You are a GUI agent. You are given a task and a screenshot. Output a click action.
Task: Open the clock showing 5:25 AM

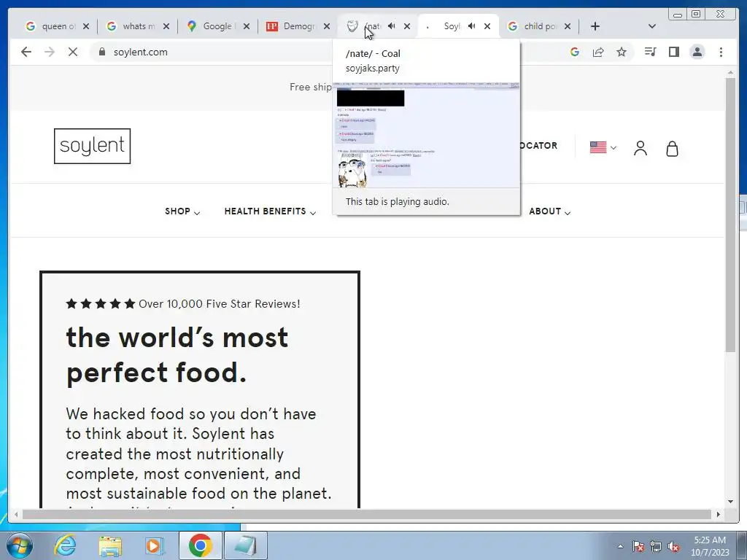710,546
